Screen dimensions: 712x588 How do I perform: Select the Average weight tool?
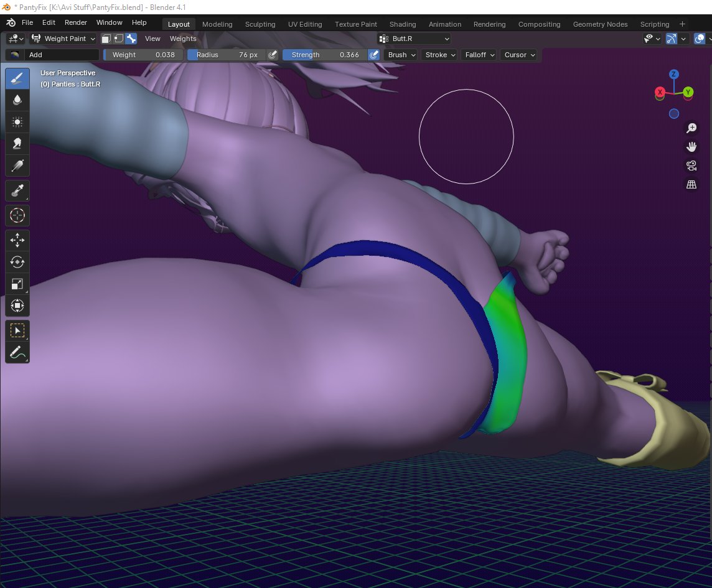pos(17,122)
